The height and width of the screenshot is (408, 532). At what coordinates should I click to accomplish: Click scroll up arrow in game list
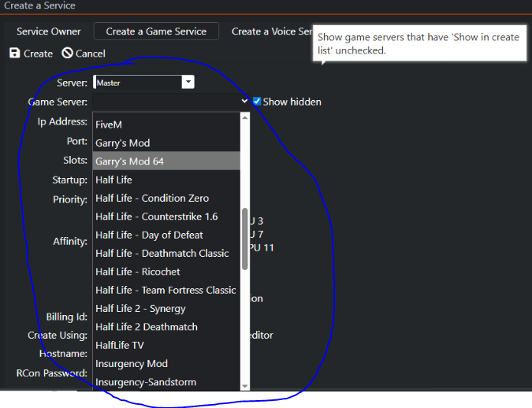point(245,117)
